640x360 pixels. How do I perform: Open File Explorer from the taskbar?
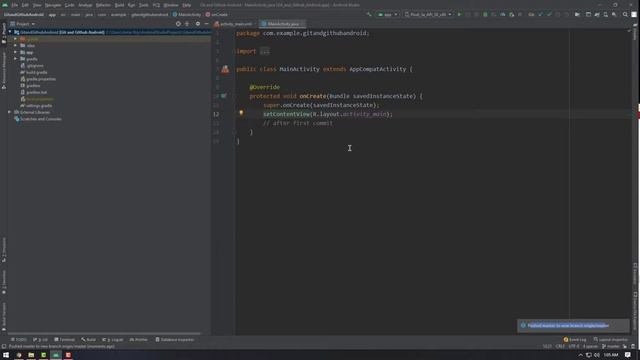point(31,355)
